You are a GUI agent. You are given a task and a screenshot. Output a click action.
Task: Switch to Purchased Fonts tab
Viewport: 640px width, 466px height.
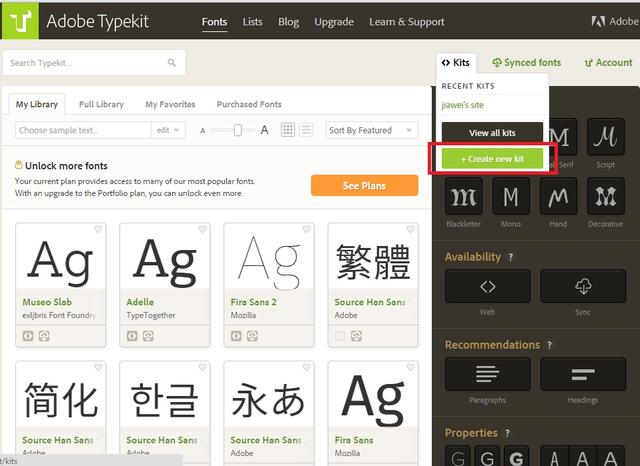[x=249, y=104]
